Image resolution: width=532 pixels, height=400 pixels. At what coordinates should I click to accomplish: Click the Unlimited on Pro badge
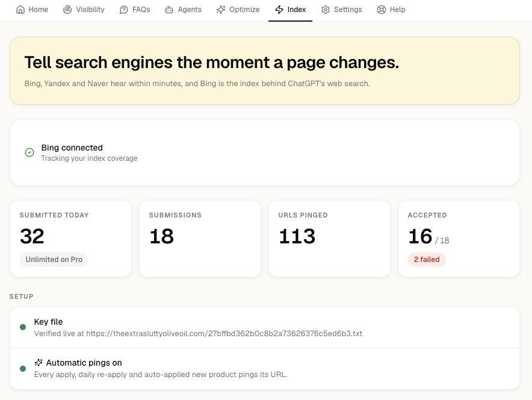tap(54, 260)
